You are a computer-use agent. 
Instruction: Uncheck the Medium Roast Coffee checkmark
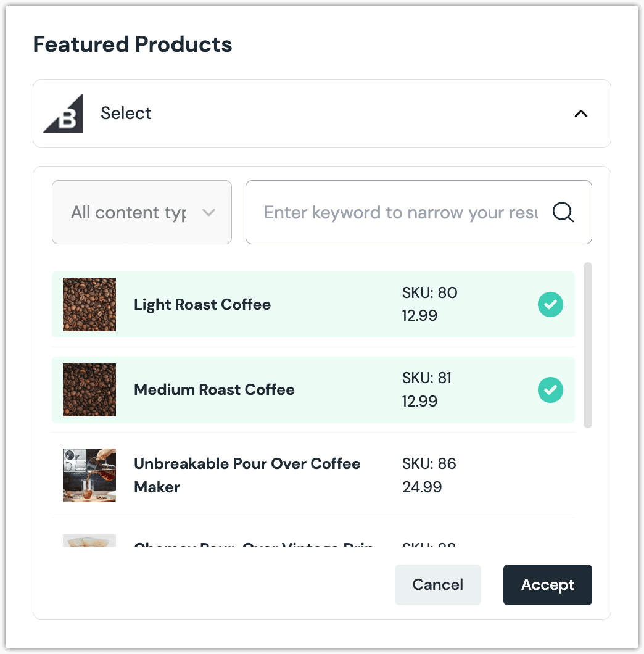click(550, 390)
